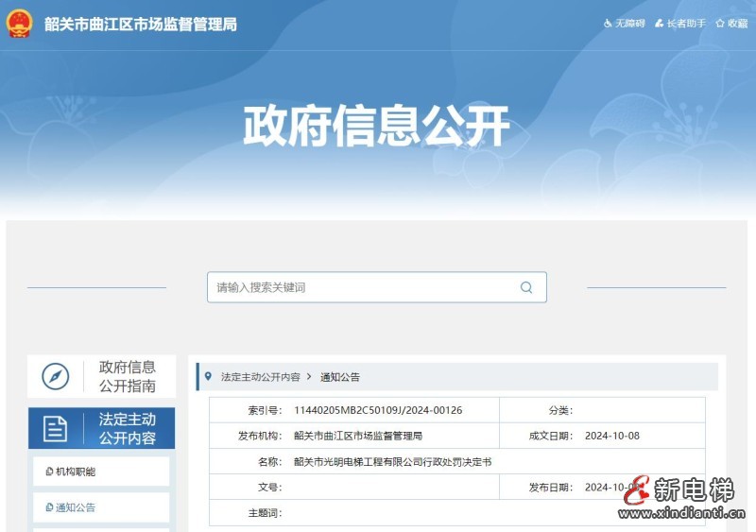Click the 收藏 favorite link

tap(738, 24)
